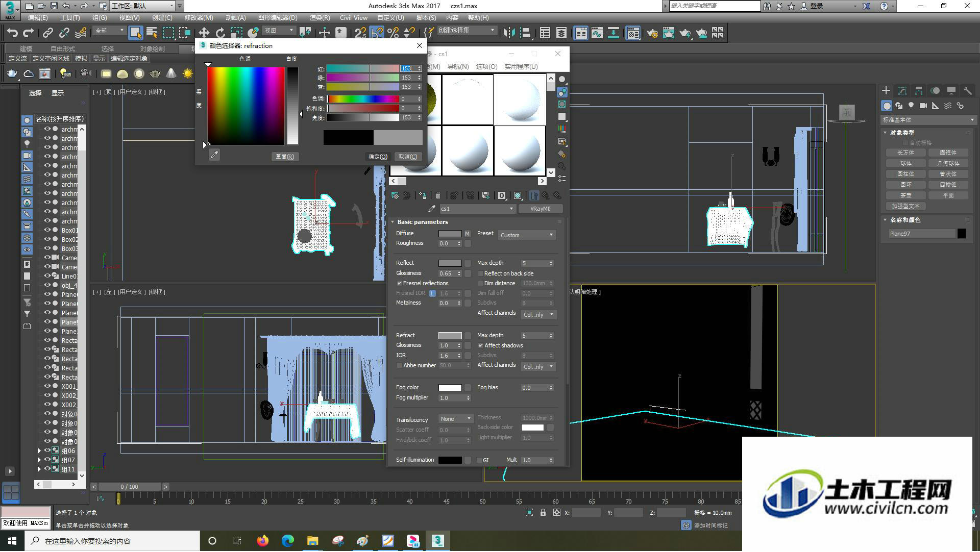Click the object name field Plane97

[922, 234]
